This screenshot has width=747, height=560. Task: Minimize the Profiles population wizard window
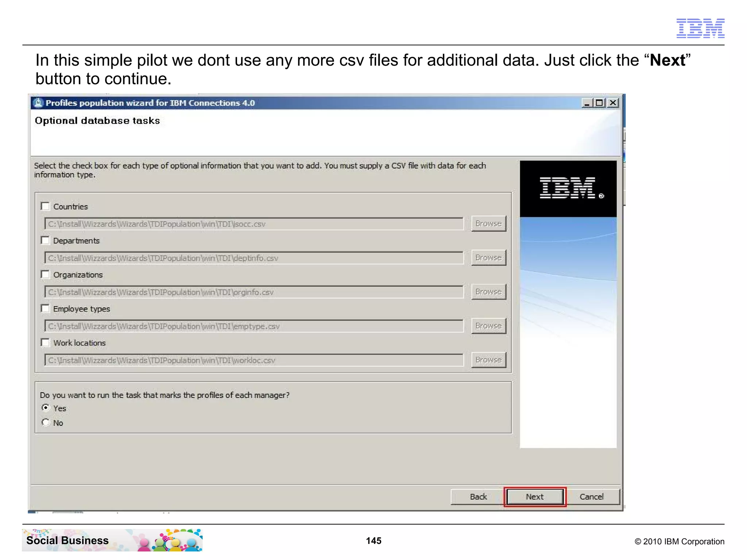587,103
